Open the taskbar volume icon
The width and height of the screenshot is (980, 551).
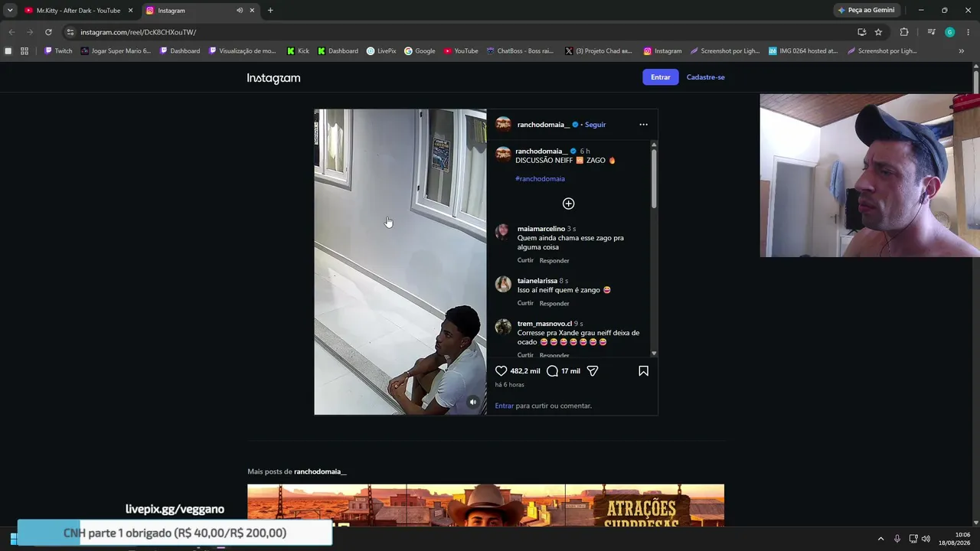point(926,539)
